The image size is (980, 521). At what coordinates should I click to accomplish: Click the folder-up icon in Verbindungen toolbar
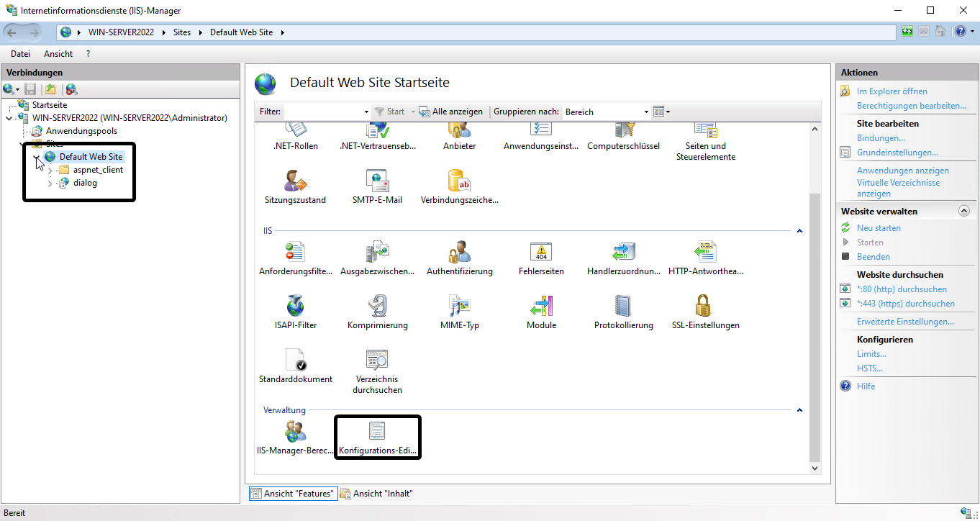50,89
